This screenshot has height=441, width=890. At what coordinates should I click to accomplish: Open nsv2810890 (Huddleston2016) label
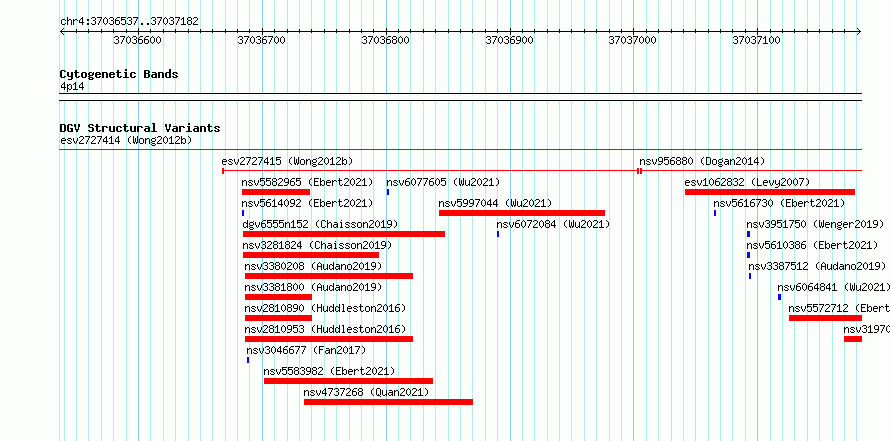point(325,308)
